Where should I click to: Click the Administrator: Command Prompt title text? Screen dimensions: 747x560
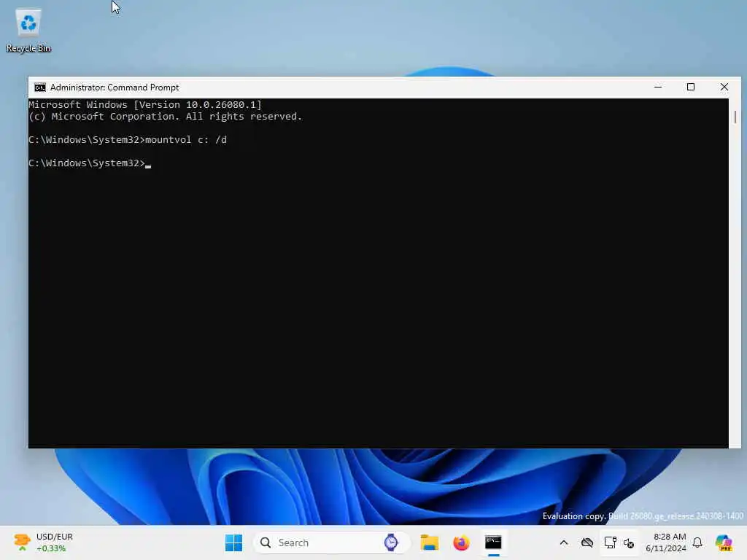pos(115,87)
